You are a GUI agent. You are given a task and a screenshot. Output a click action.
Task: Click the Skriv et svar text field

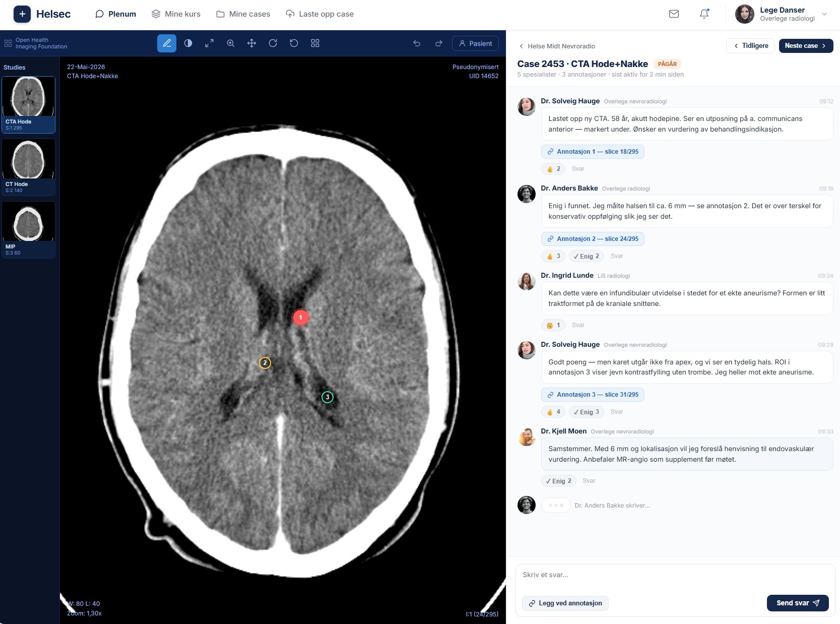coord(675,575)
